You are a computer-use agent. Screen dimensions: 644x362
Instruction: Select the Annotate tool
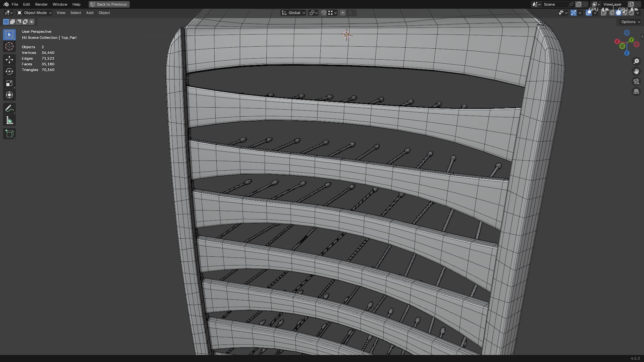(x=9, y=108)
